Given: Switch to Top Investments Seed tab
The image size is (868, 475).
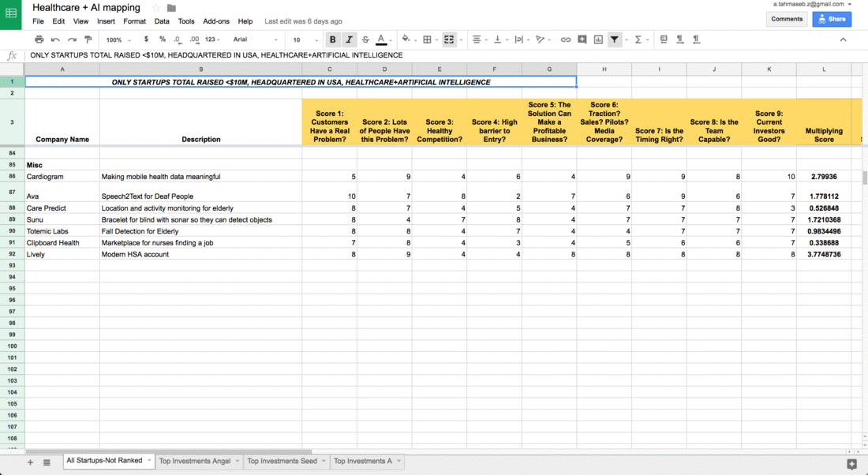Looking at the screenshot, I should pos(282,461).
